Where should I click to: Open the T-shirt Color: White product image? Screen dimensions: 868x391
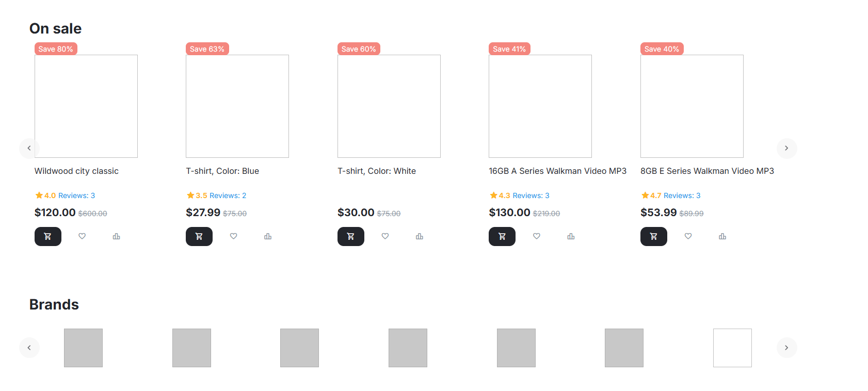pyautogui.click(x=389, y=106)
